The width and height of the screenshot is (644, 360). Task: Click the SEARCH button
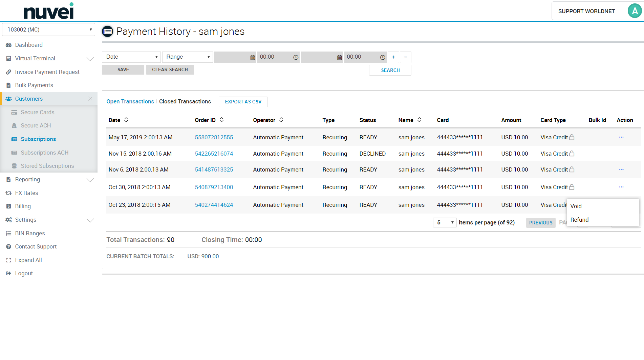pyautogui.click(x=390, y=70)
